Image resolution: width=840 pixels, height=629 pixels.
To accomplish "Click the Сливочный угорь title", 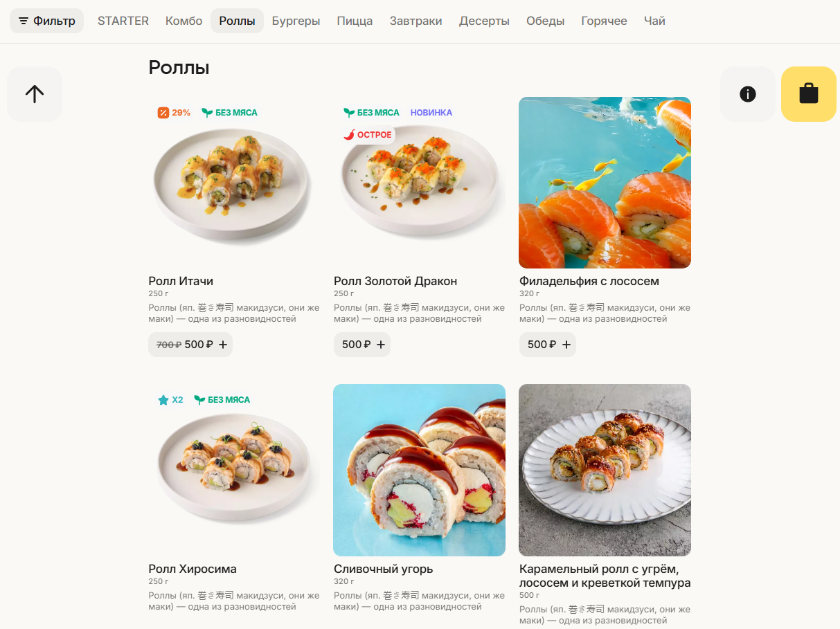I will pos(383,569).
